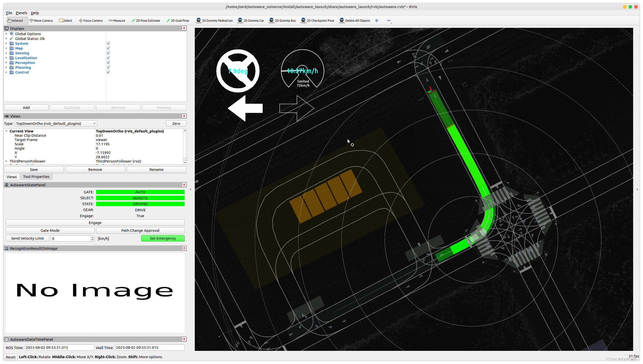Switch to the Tool Properties tab
This screenshot has height=364, width=643.
[36, 176]
